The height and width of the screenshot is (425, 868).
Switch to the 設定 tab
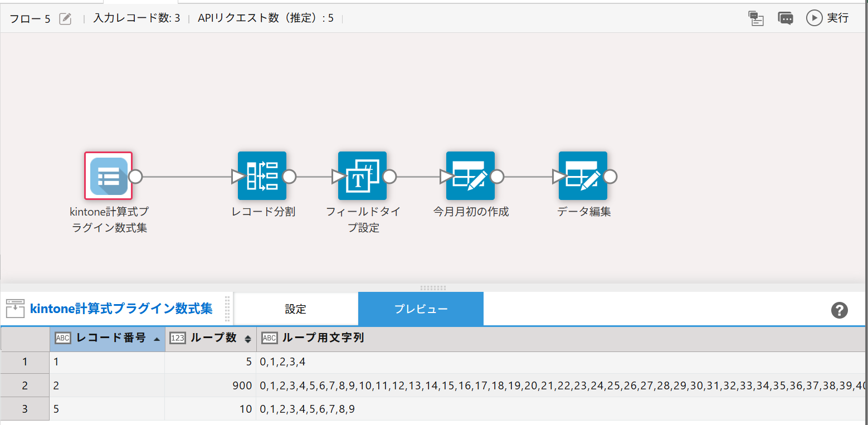click(295, 309)
